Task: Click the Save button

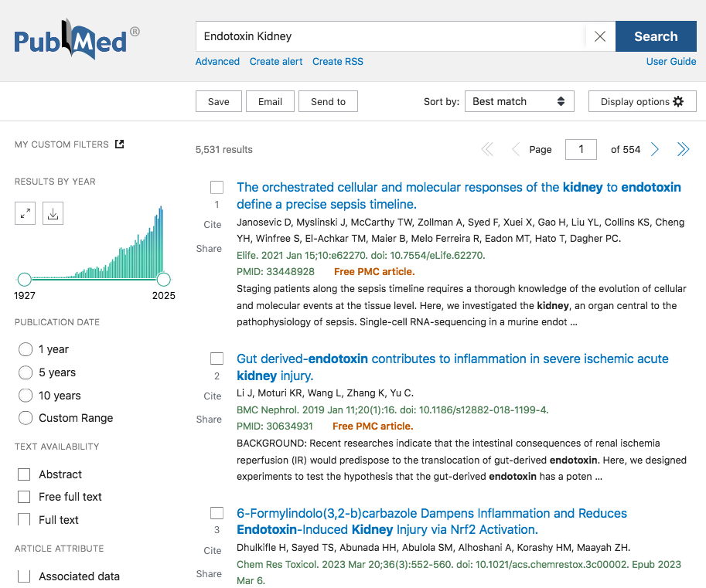Action: tap(218, 102)
